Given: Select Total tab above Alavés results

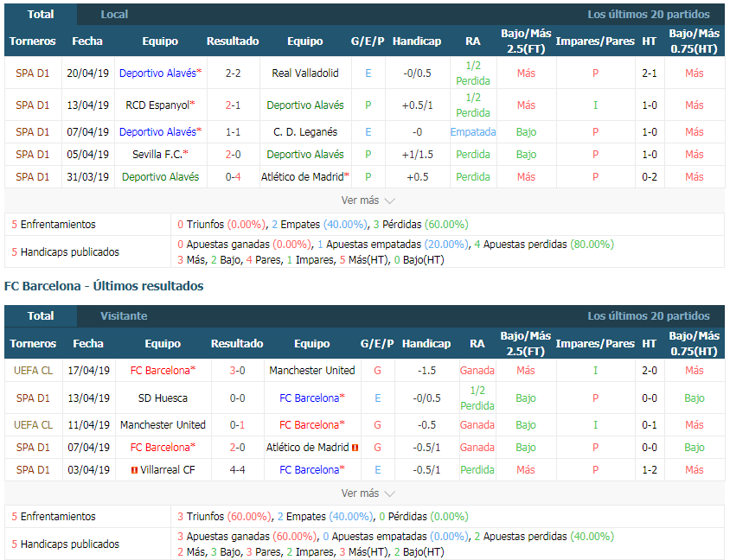Looking at the screenshot, I should pyautogui.click(x=41, y=15).
